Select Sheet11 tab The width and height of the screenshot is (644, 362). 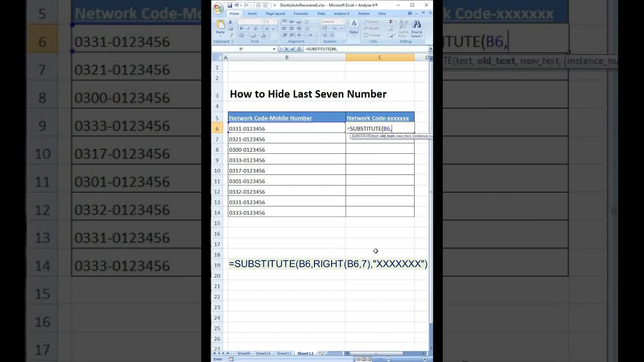284,353
